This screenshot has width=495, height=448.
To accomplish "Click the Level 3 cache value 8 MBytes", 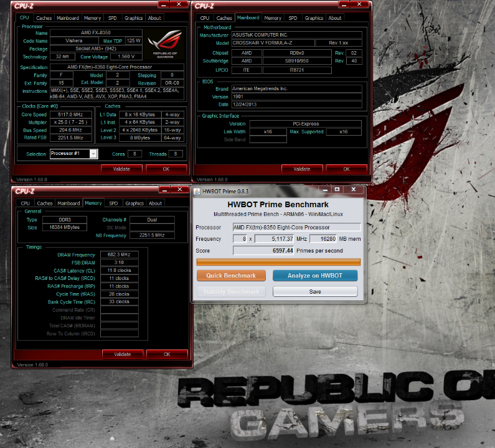I will click(140, 138).
